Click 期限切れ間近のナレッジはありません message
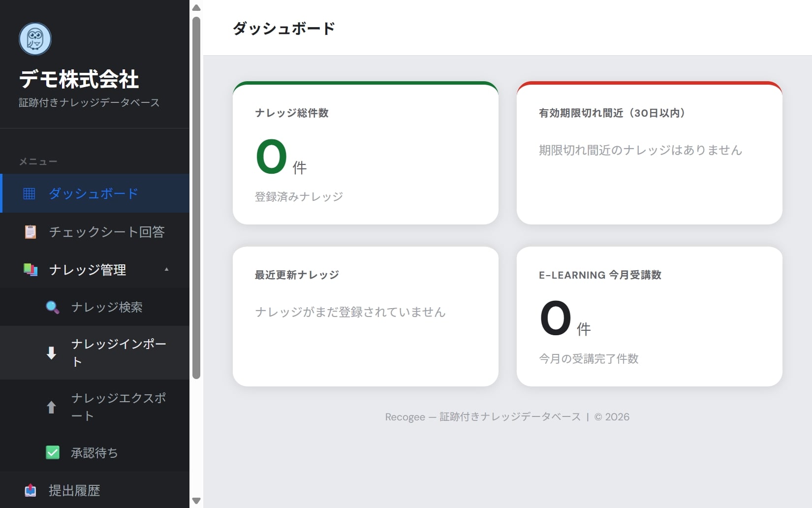Screen dimensions: 812x508 640,150
